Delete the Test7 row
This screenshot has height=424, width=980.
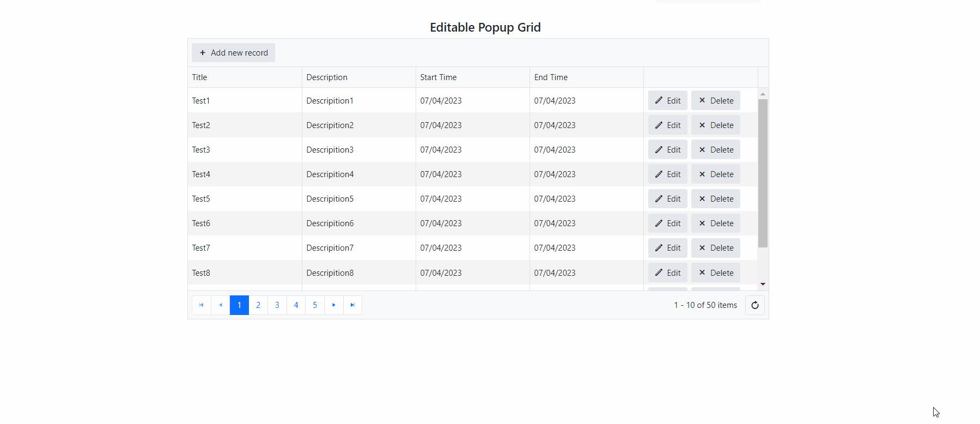[x=716, y=247]
